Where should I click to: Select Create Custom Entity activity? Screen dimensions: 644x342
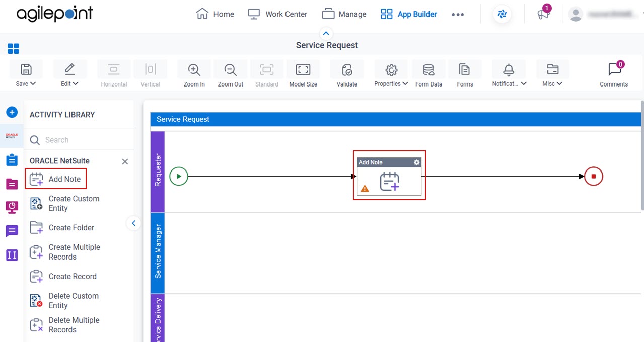coord(65,203)
